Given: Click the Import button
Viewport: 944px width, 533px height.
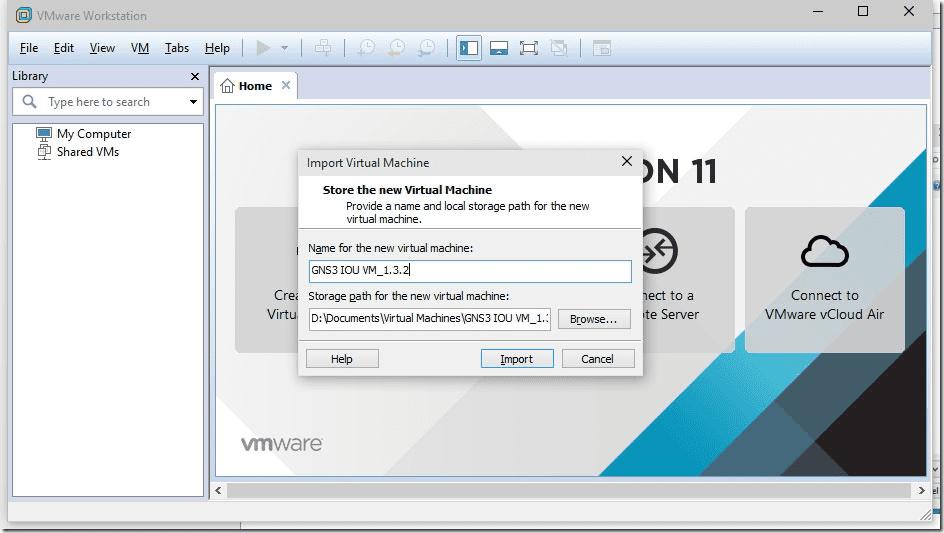Looking at the screenshot, I should (x=517, y=359).
